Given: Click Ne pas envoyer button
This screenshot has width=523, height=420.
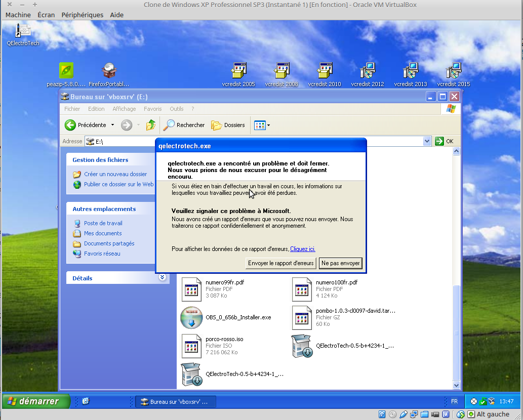Looking at the screenshot, I should (x=340, y=263).
